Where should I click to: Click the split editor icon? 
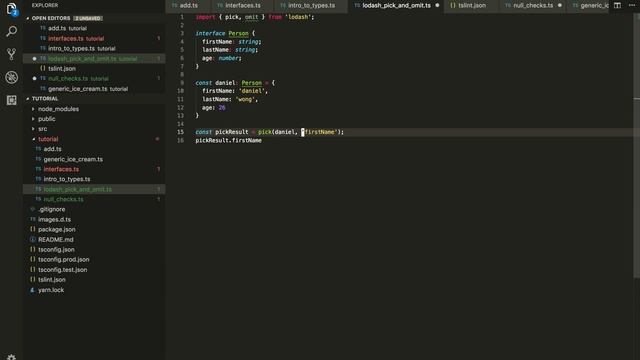(617, 5)
